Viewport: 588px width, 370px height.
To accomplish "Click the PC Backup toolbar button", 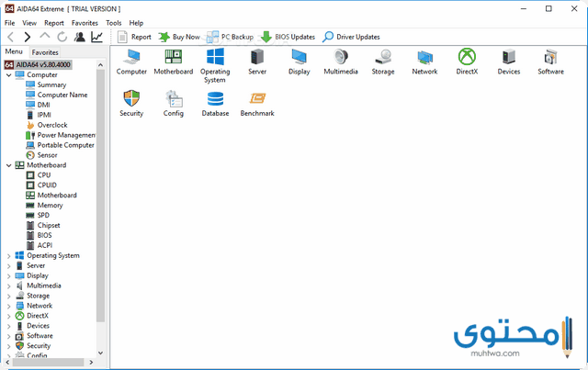I will click(x=230, y=37).
